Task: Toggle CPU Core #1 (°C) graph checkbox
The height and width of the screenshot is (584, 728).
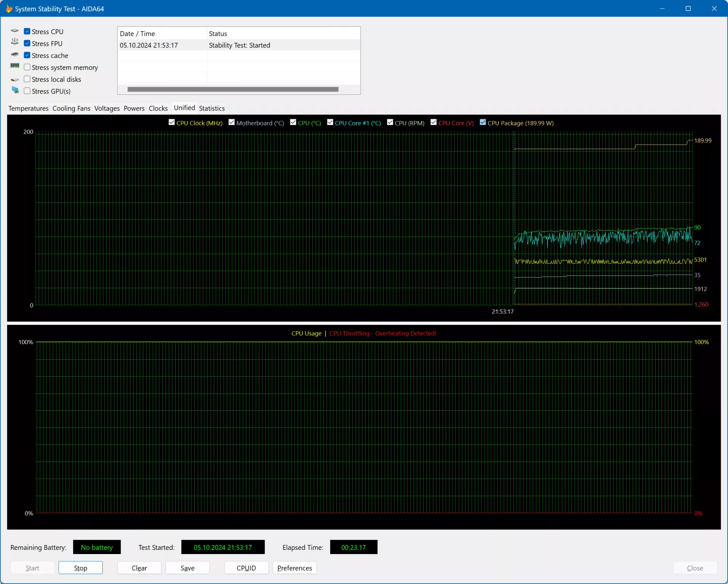Action: point(330,122)
